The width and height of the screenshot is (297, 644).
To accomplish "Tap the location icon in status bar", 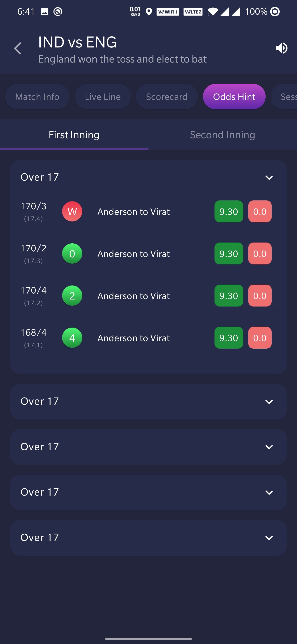I will pyautogui.click(x=149, y=12).
